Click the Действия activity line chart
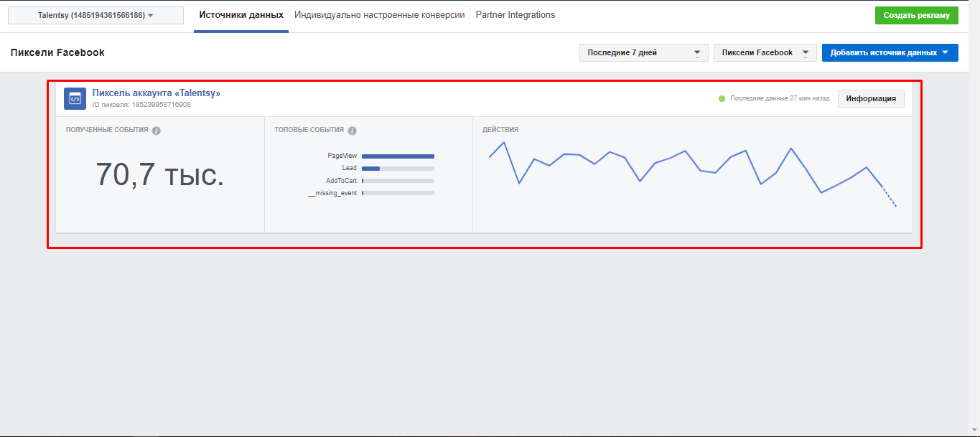Image resolution: width=980 pixels, height=437 pixels. pyautogui.click(x=692, y=174)
